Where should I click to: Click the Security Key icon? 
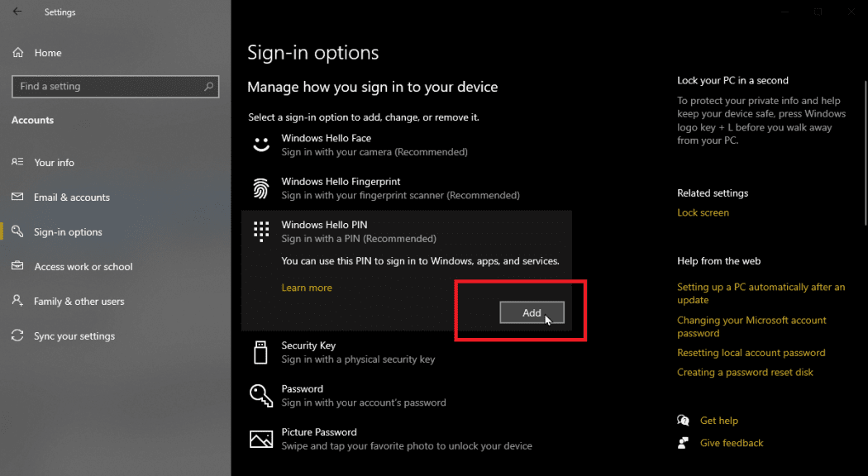click(x=260, y=352)
